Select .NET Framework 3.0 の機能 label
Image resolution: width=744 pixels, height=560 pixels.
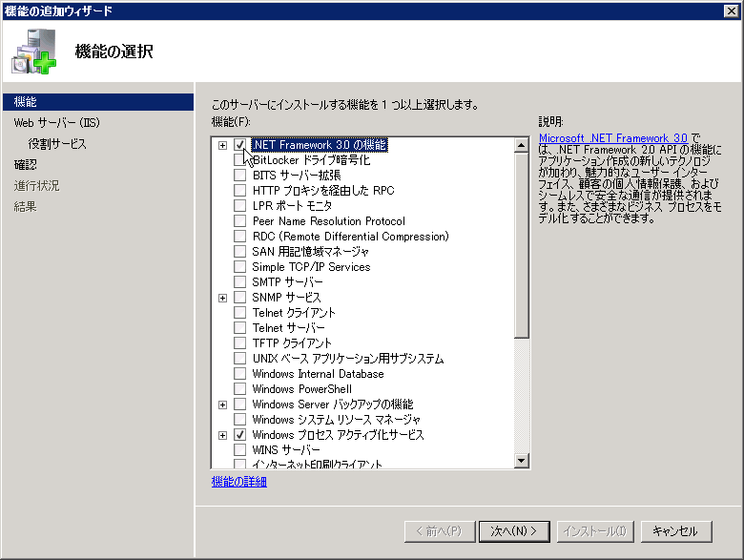pos(320,145)
